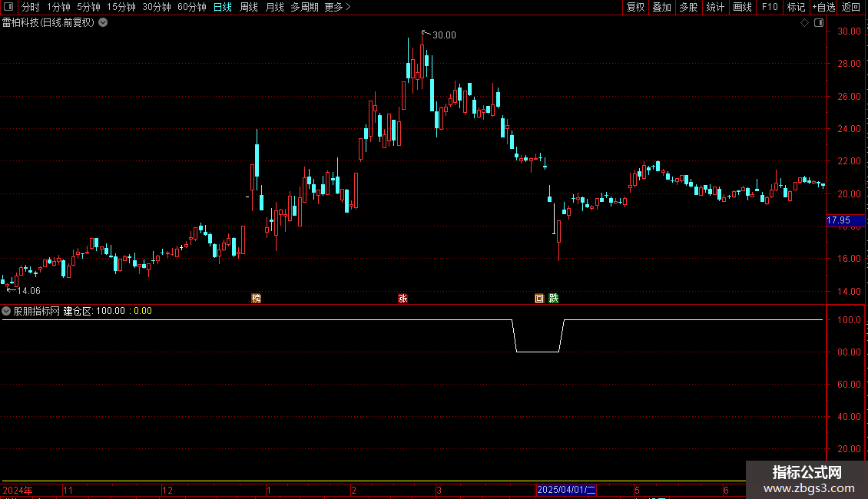
Task: Click month 5 on time axis
Action: (x=637, y=490)
